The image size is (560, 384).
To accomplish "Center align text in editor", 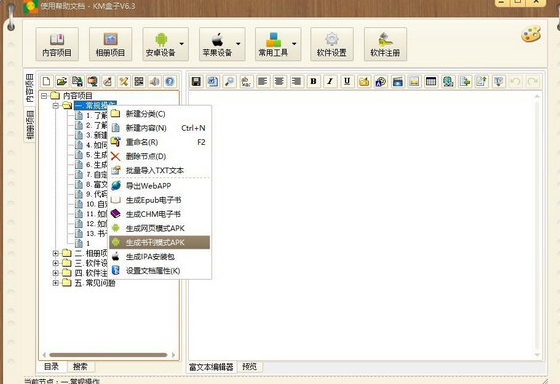I will point(279,81).
